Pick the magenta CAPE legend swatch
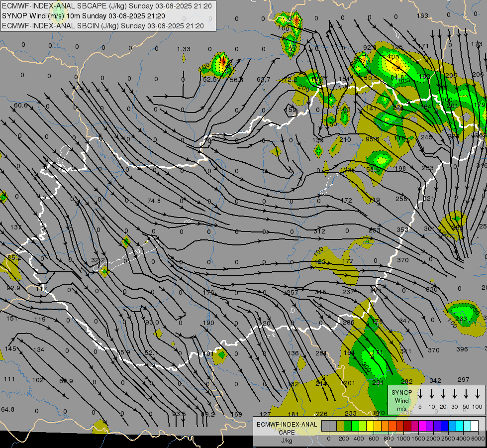The image size is (487, 448). click(x=422, y=426)
